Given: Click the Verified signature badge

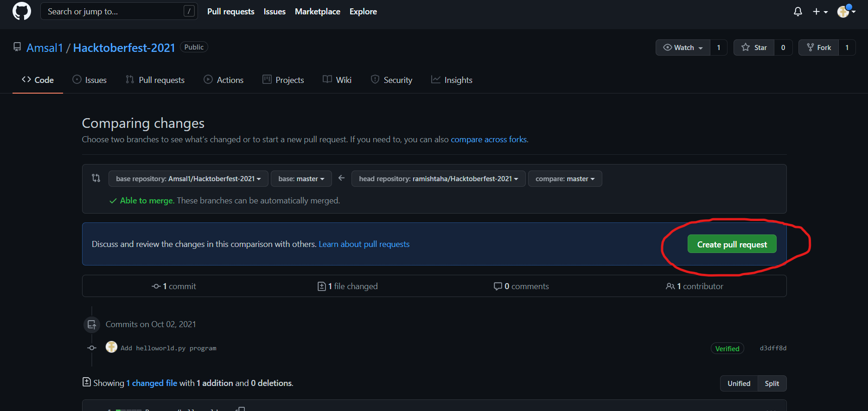Looking at the screenshot, I should tap(727, 348).
